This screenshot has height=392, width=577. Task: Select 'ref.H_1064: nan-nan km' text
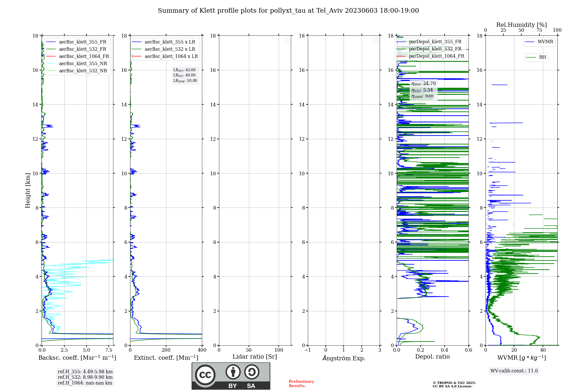point(85,383)
